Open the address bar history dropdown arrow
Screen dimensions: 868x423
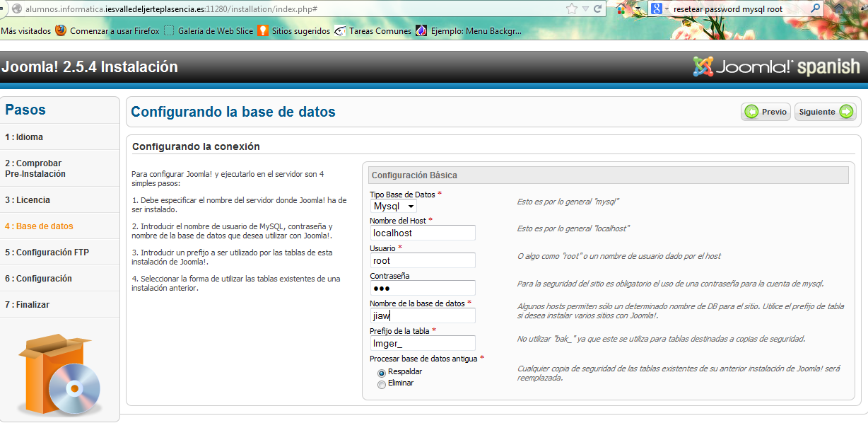tap(585, 9)
